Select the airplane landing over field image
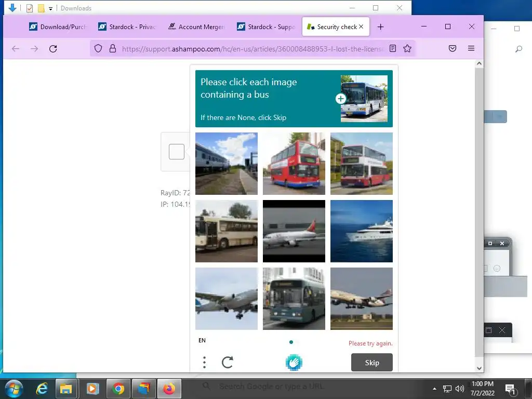This screenshot has height=399, width=532. point(362,299)
